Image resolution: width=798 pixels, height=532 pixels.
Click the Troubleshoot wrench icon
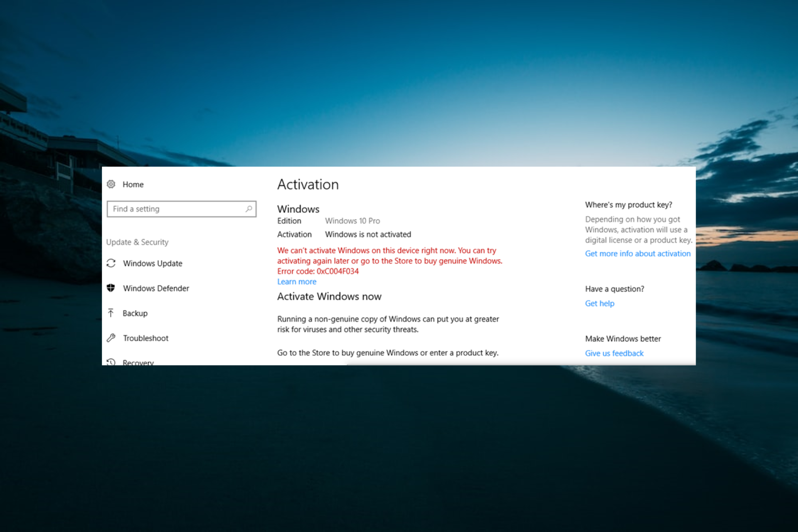click(111, 338)
